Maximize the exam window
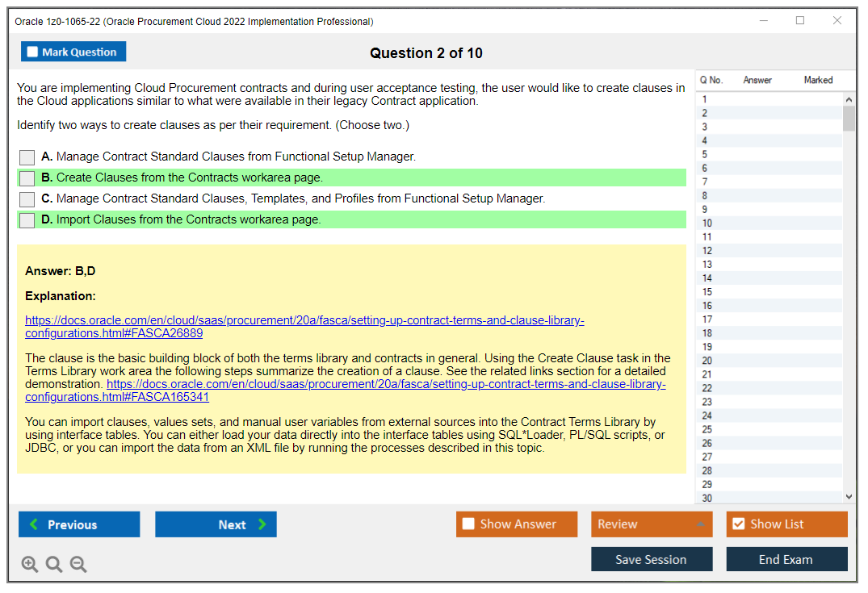The width and height of the screenshot is (868, 593). click(x=800, y=21)
